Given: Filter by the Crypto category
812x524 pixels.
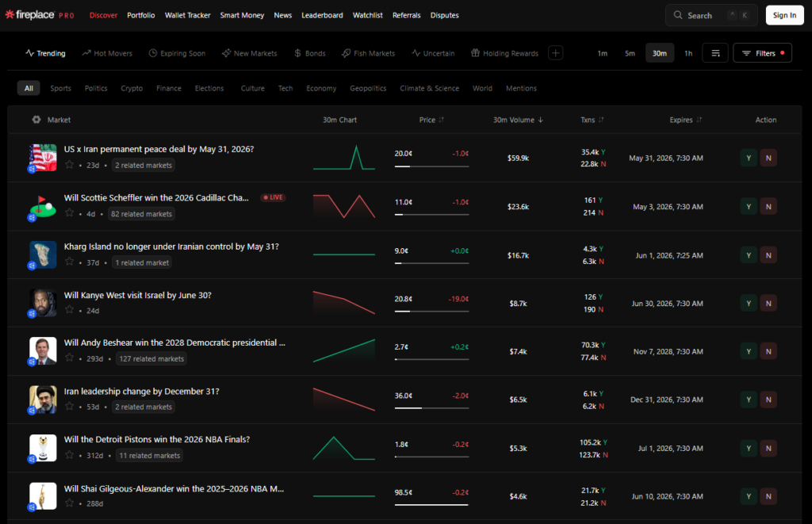Looking at the screenshot, I should [x=132, y=88].
